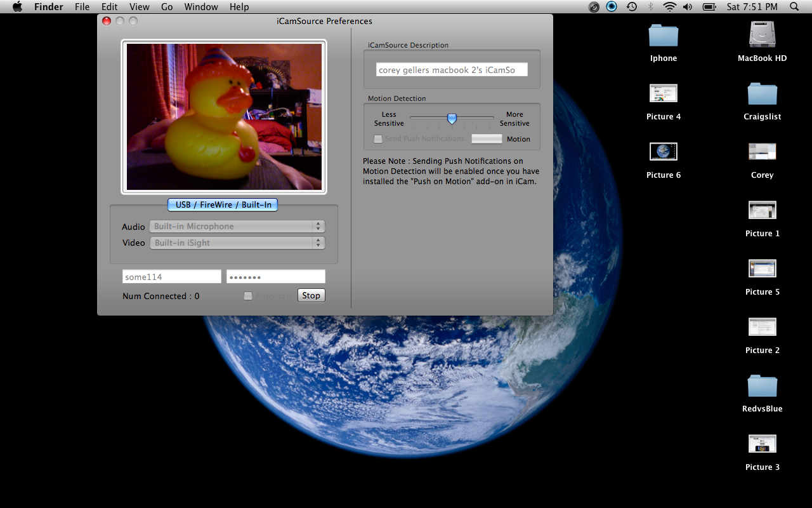Click the username field containing some114
812x508 pixels.
pos(172,276)
